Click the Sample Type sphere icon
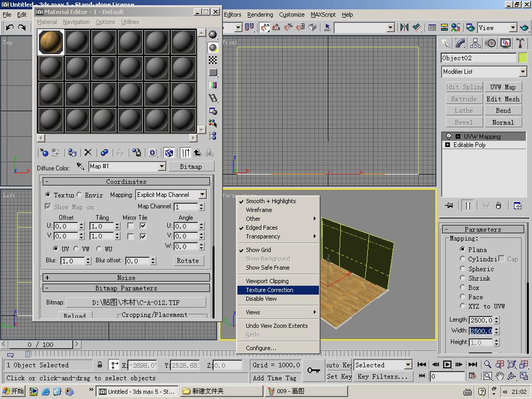 click(213, 35)
